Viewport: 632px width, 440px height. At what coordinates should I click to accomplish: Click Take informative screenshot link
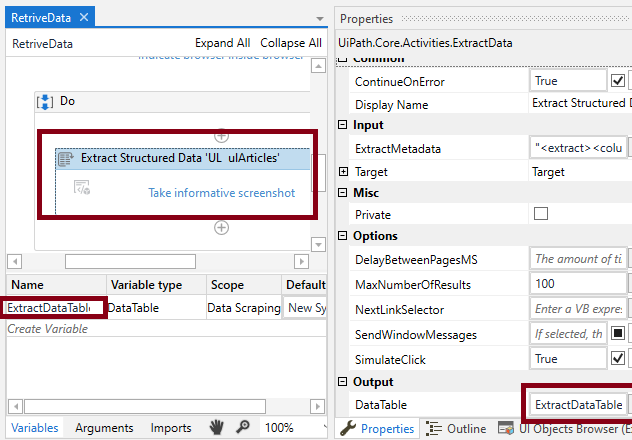coord(221,193)
